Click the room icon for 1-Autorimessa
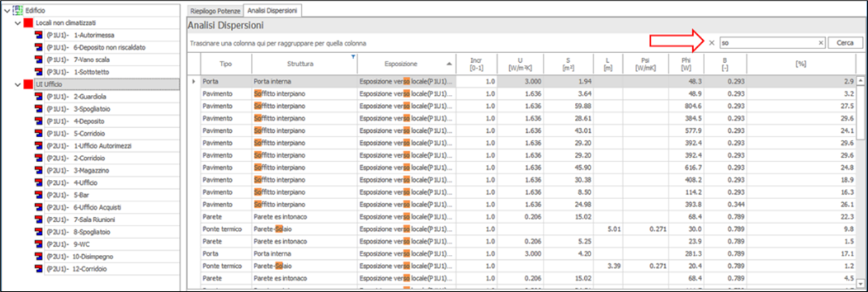 39,35
